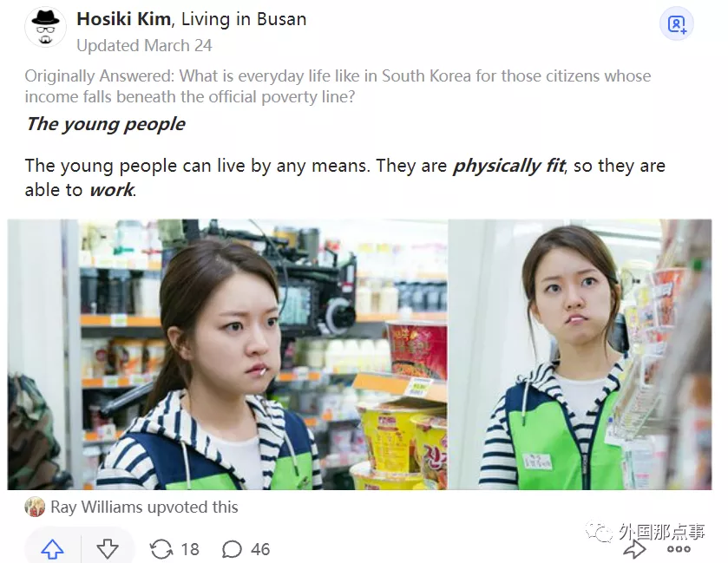Click Hosiki Kim's hat avatar
This screenshot has height=563, width=728.
(45, 27)
